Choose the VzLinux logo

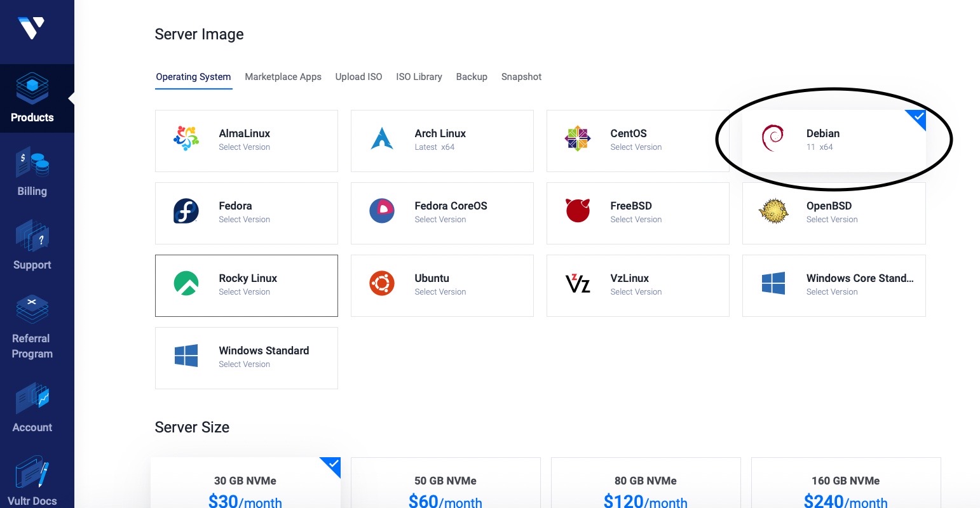(x=578, y=283)
